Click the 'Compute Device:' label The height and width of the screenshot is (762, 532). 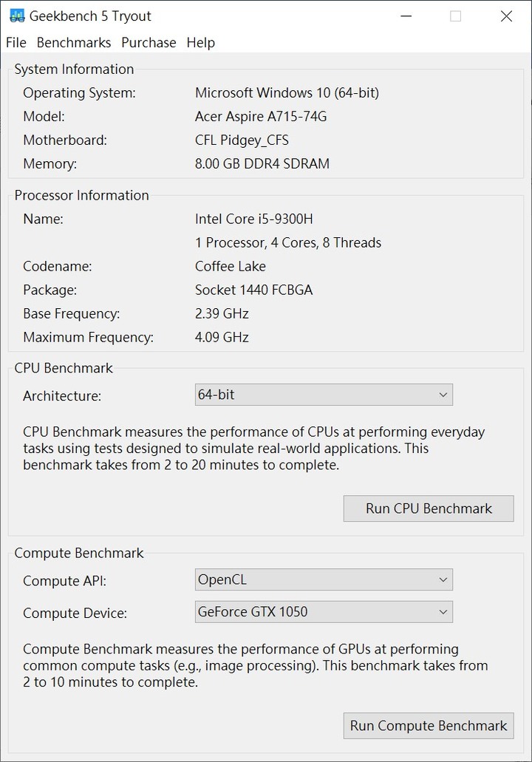[x=75, y=613]
